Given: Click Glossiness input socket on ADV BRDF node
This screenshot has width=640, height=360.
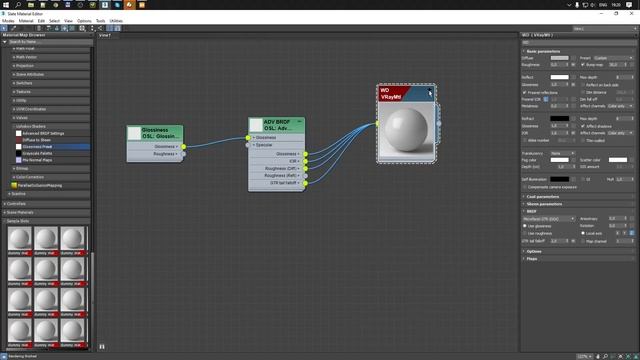Looking at the screenshot, I should tap(248, 138).
